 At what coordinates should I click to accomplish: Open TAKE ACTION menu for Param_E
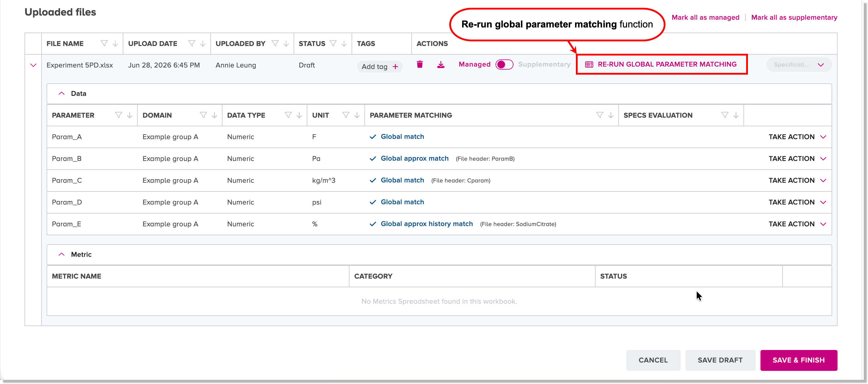tap(797, 224)
